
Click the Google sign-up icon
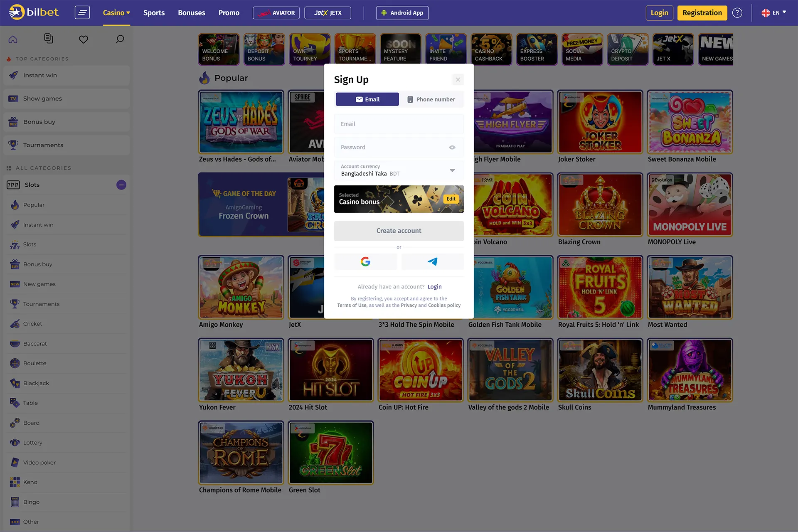365,262
